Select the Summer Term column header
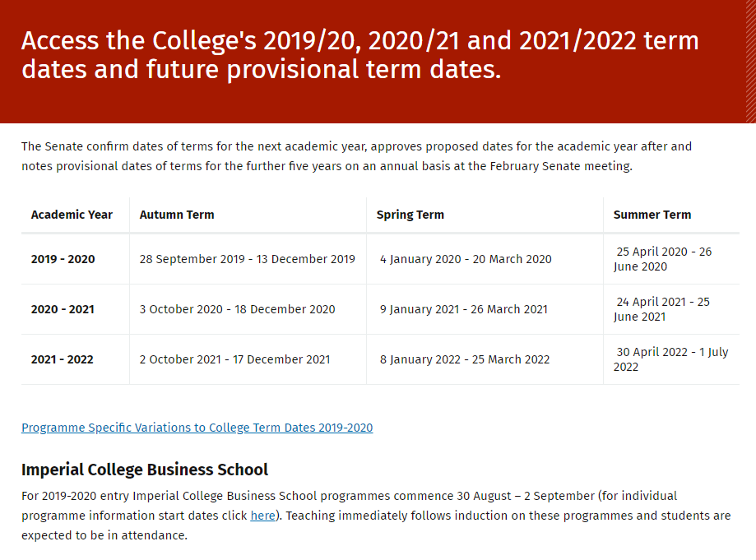The width and height of the screenshot is (756, 560). click(652, 215)
